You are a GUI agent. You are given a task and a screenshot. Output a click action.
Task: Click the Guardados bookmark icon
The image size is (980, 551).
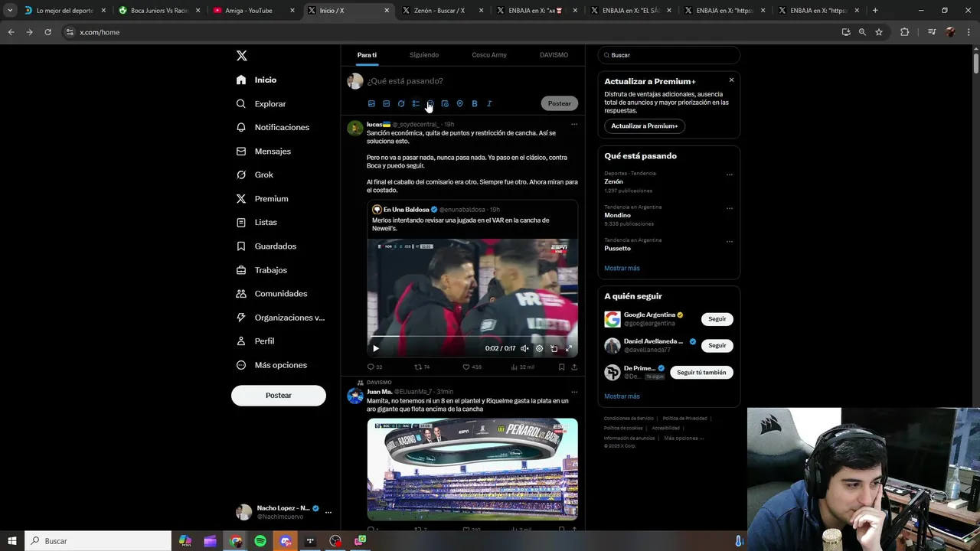(241, 246)
